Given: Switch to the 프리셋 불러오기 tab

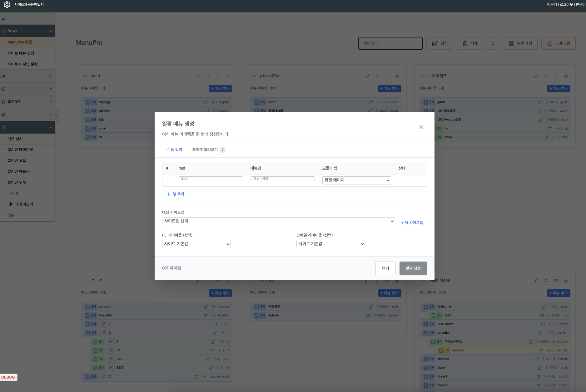Looking at the screenshot, I should (x=205, y=150).
